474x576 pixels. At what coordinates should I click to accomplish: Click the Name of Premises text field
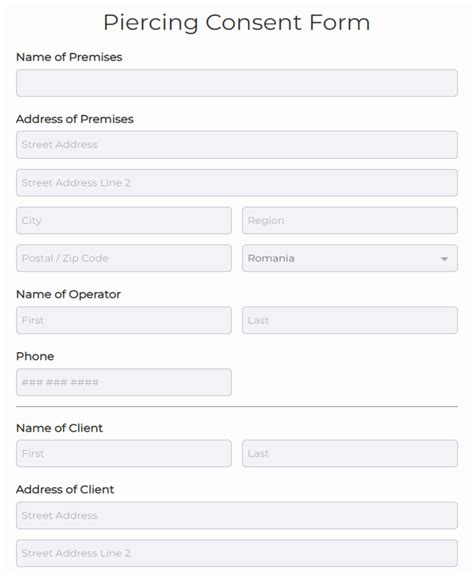tap(237, 83)
